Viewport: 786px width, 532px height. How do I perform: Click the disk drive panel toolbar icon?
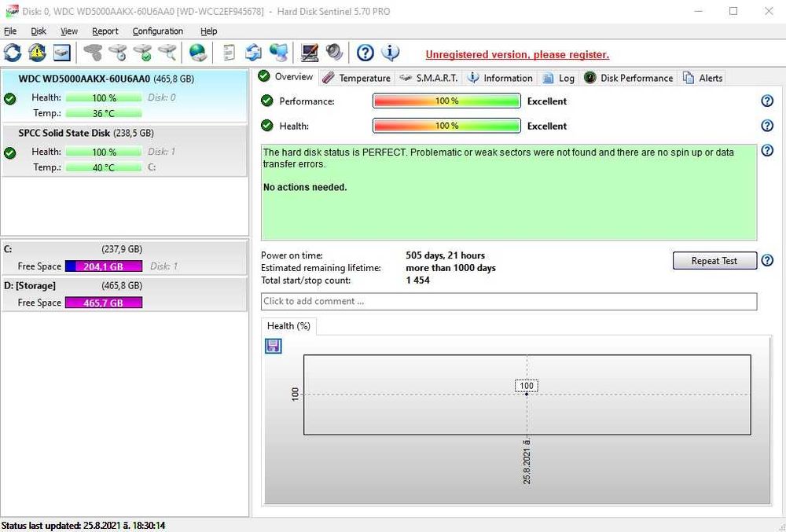pos(61,52)
